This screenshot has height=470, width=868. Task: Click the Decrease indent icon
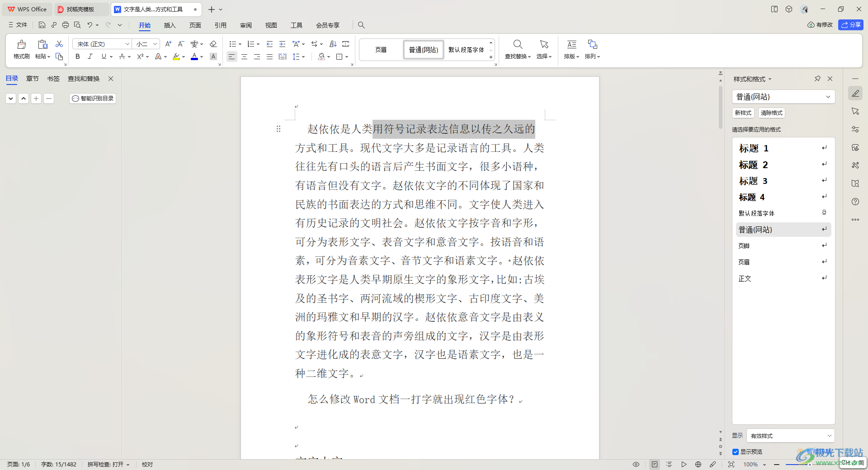point(269,44)
